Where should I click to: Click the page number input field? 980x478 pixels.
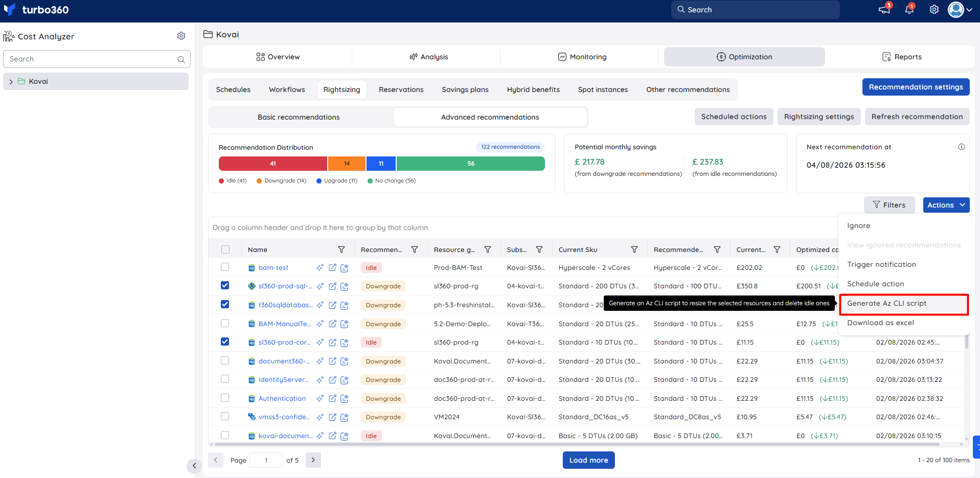coord(266,460)
